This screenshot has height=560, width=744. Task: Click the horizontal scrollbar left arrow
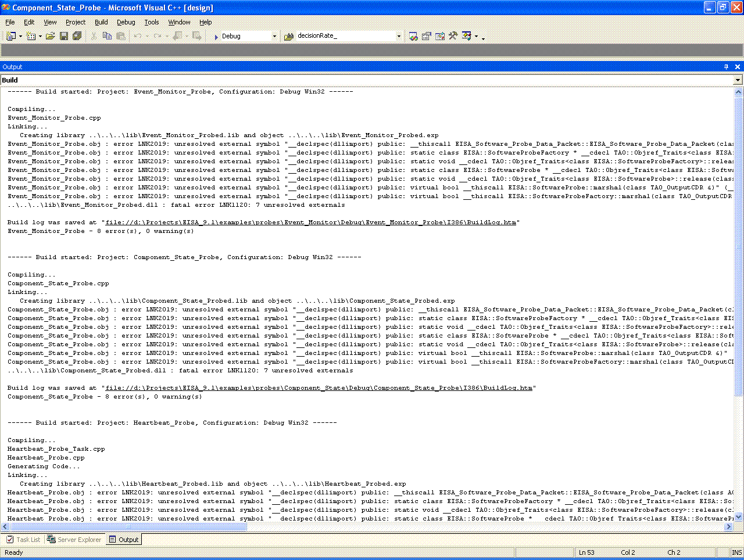[x=5, y=526]
